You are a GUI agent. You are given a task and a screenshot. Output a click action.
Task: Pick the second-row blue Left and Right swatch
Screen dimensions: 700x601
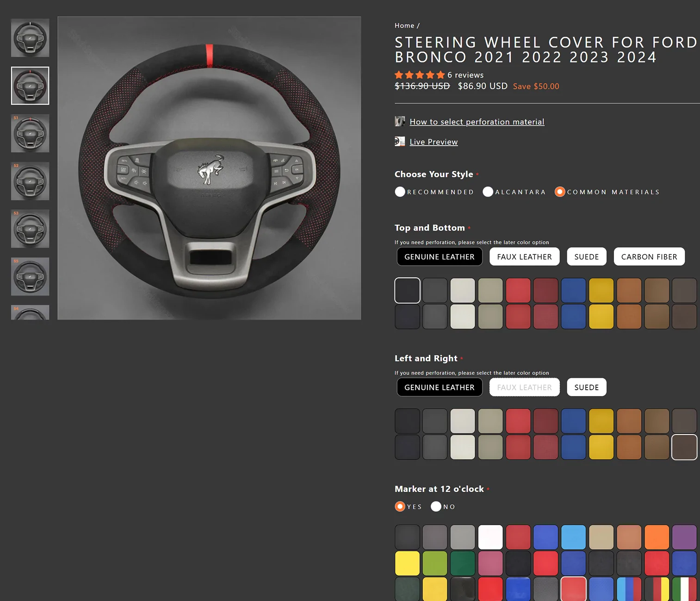[574, 447]
